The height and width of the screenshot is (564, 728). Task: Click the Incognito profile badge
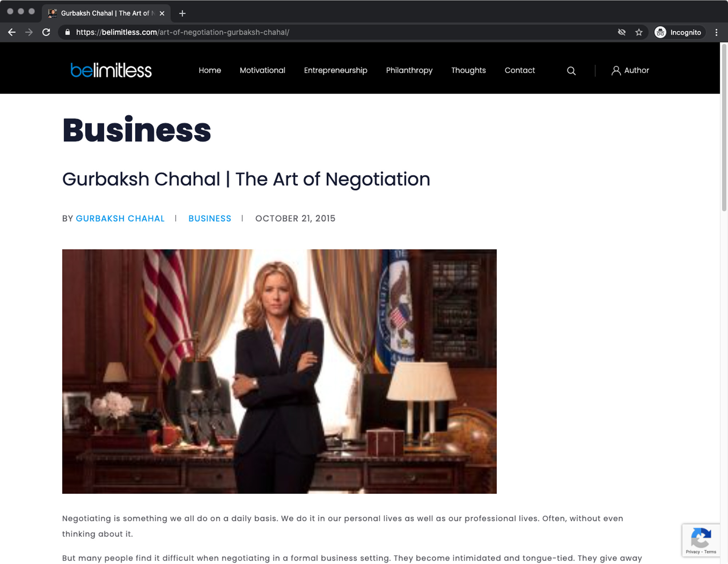point(679,32)
